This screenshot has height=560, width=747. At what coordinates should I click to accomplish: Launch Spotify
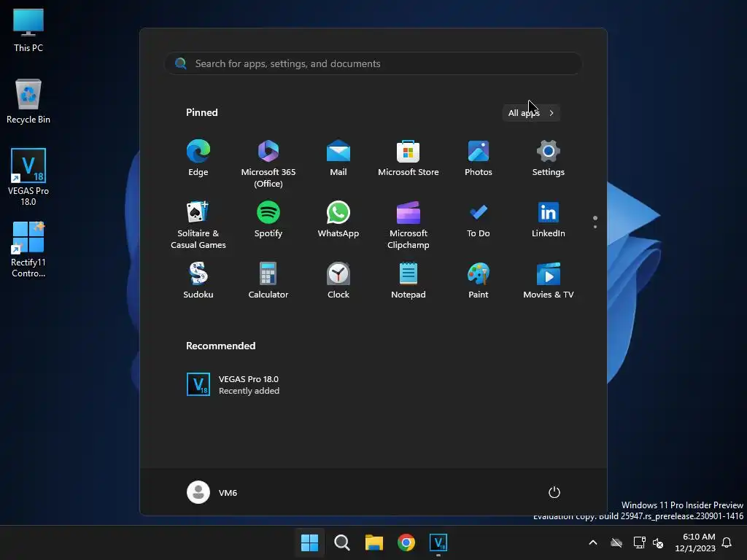pos(268,219)
